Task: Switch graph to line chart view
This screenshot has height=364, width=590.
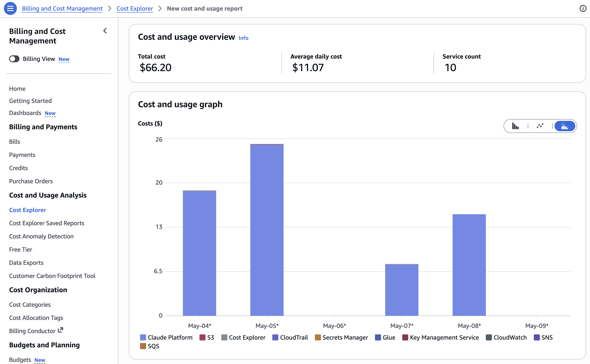Action: coord(540,126)
